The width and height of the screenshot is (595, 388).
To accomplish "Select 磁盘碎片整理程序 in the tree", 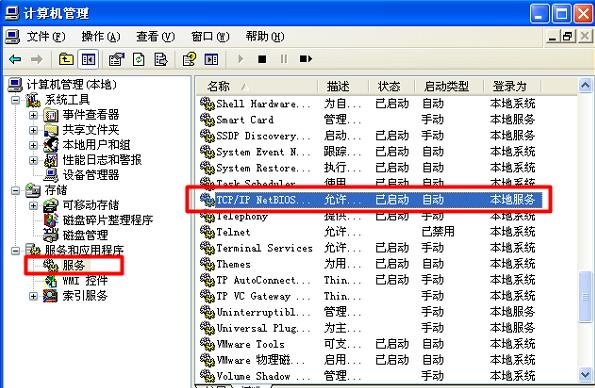I will coord(108,220).
